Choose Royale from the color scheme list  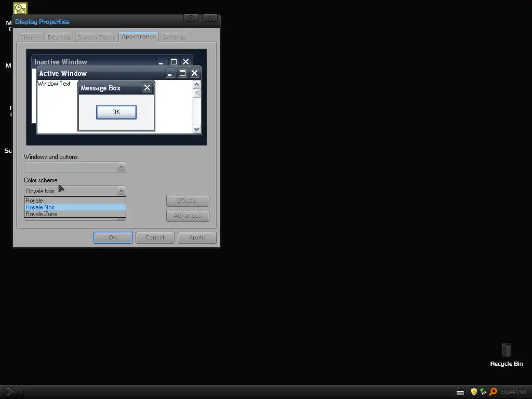click(75, 201)
